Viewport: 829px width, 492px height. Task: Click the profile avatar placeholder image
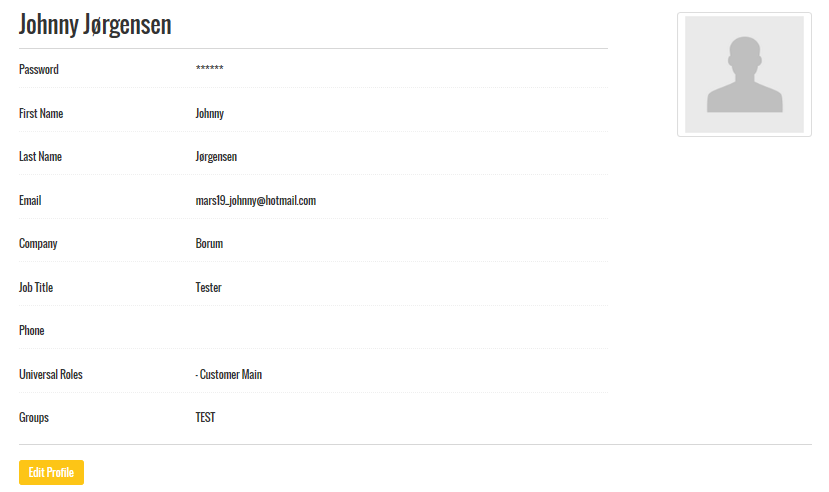coord(744,74)
